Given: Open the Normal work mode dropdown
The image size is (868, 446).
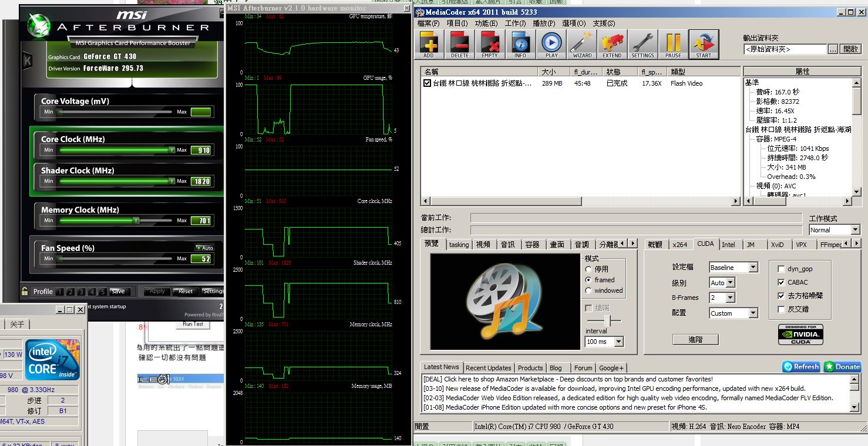Looking at the screenshot, I should (x=835, y=230).
